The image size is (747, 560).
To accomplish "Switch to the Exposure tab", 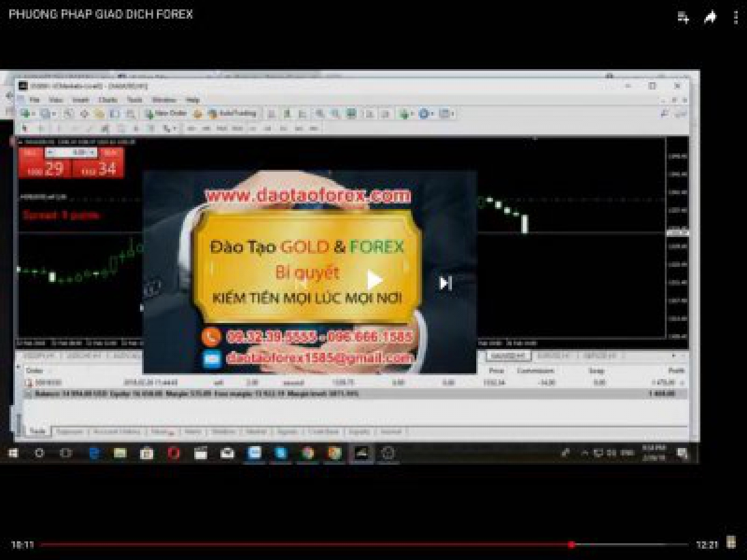I will click(70, 431).
